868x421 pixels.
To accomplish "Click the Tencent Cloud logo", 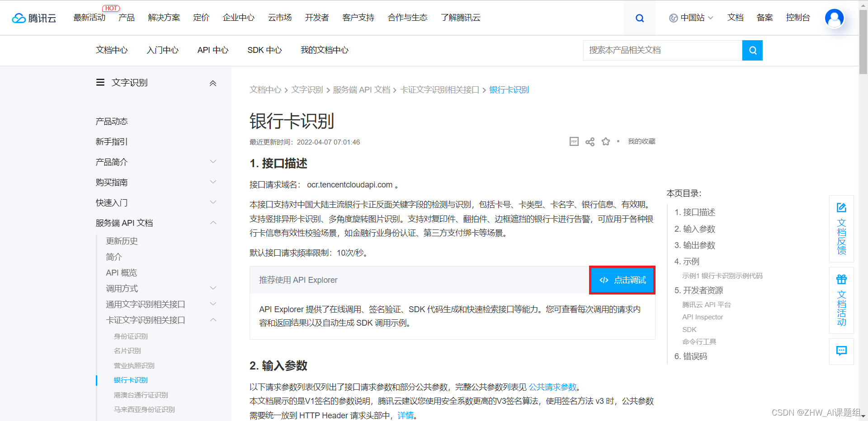I will pos(34,18).
